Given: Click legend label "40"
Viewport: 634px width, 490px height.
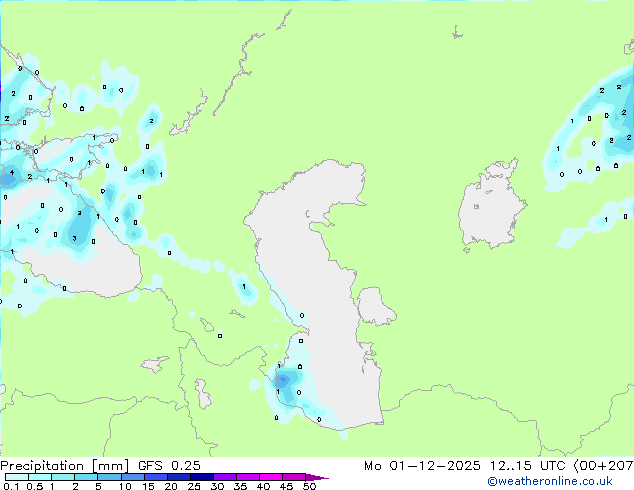Looking at the screenshot, I should 263,486.
